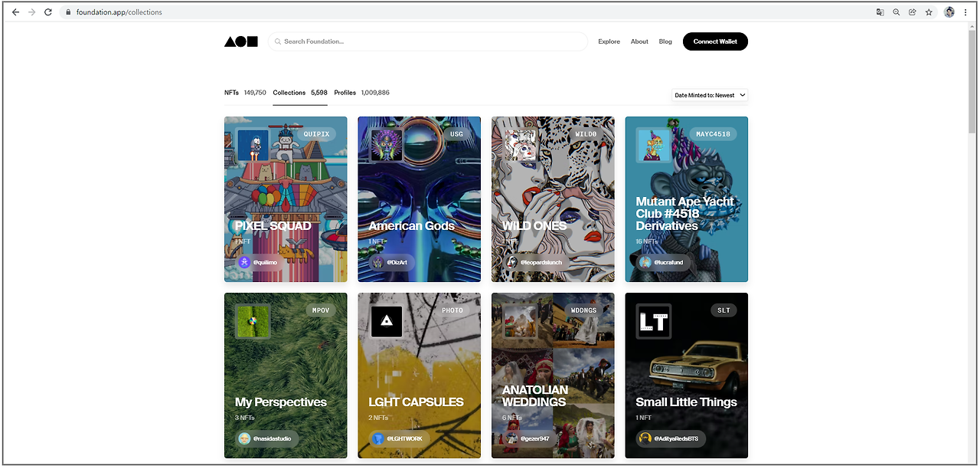The image size is (980, 469).
Task: Click the Foundation logo icon
Action: [241, 41]
